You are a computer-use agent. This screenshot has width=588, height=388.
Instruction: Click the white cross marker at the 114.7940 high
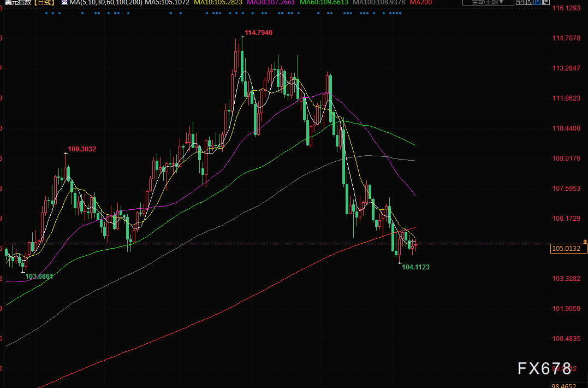[242, 37]
